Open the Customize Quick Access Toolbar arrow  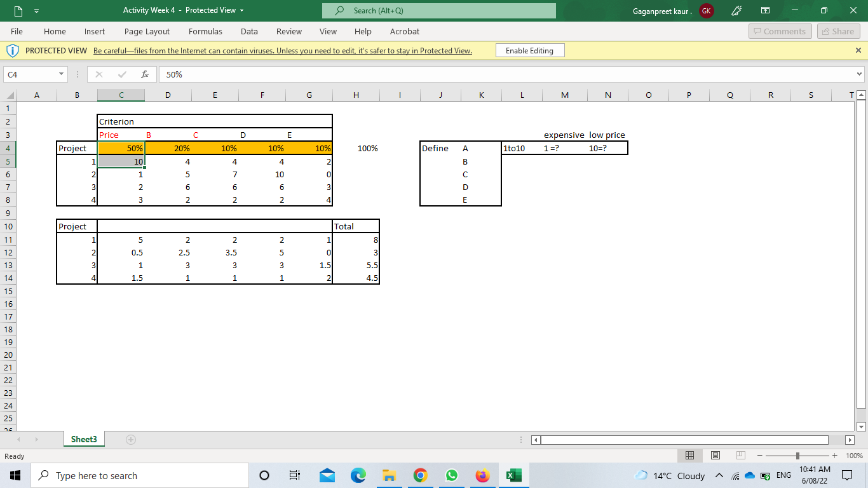(x=36, y=11)
